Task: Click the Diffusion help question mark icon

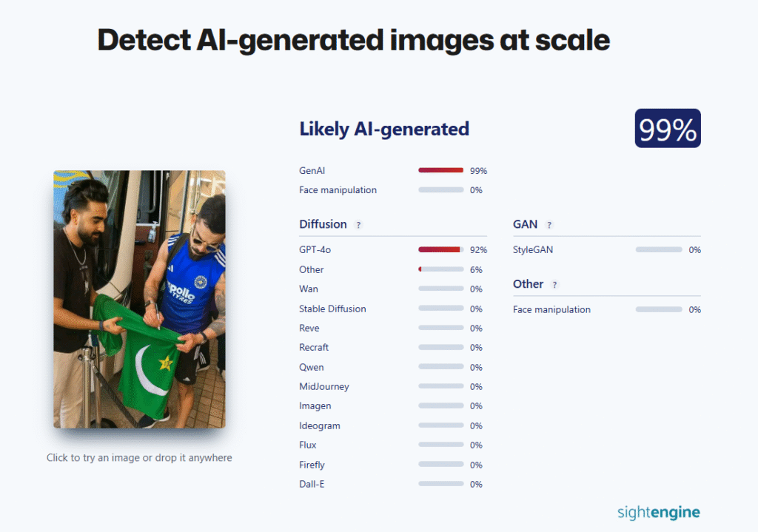Action: [358, 225]
